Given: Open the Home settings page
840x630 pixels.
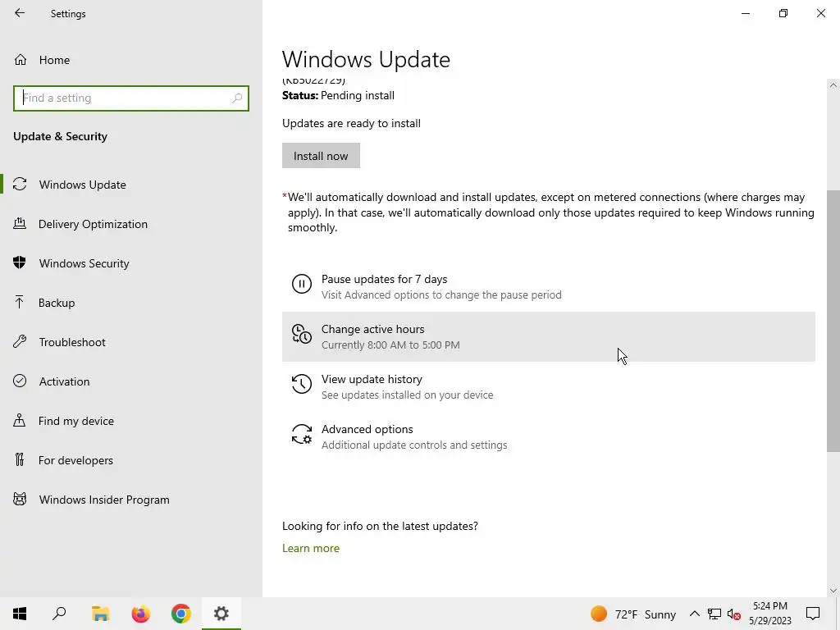Looking at the screenshot, I should [131, 59].
